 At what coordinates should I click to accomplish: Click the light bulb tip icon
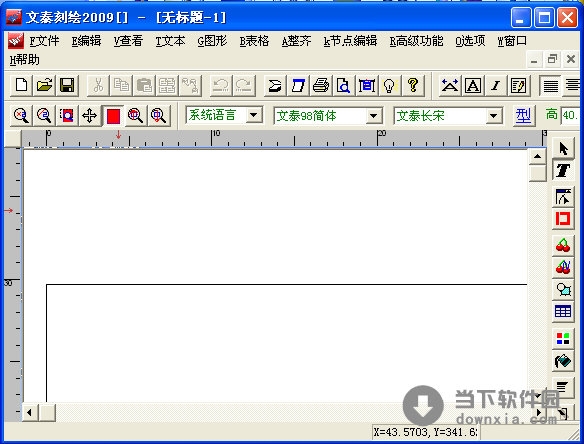click(390, 86)
